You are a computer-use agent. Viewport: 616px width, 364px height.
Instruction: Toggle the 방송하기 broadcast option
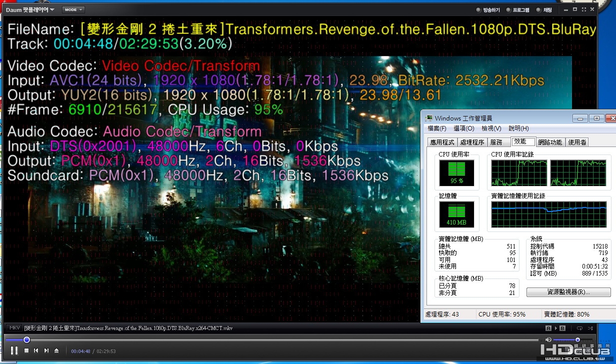[488, 9]
